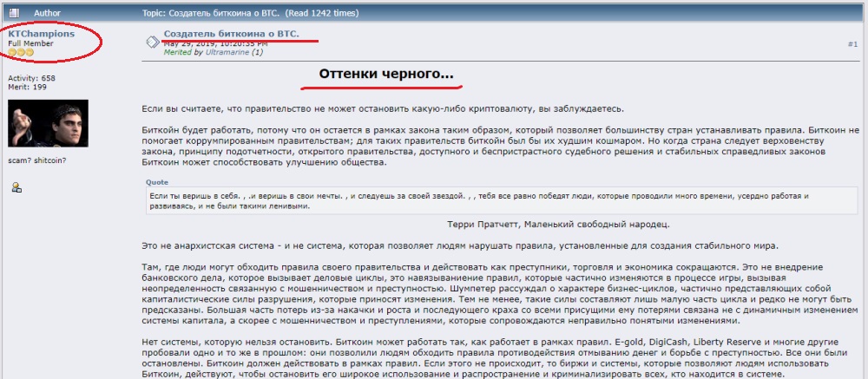The image size is (868, 379).
Task: Select topic header text with Read 1242 times
Action: pyautogui.click(x=250, y=13)
